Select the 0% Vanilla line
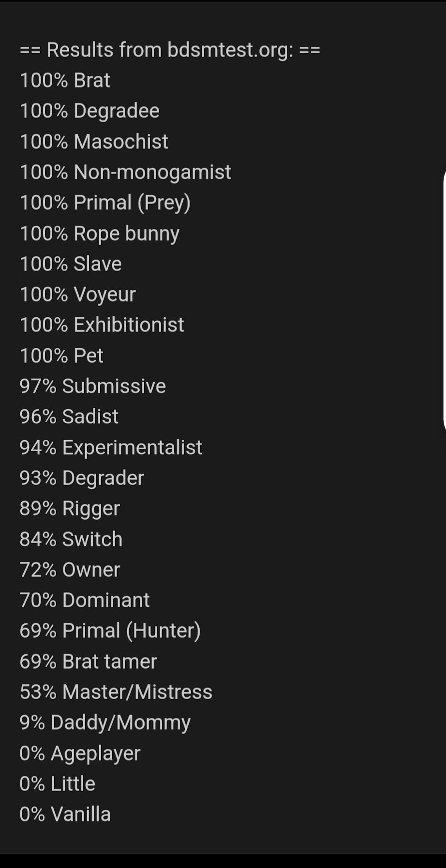Image resolution: width=446 pixels, height=868 pixels. (x=65, y=814)
